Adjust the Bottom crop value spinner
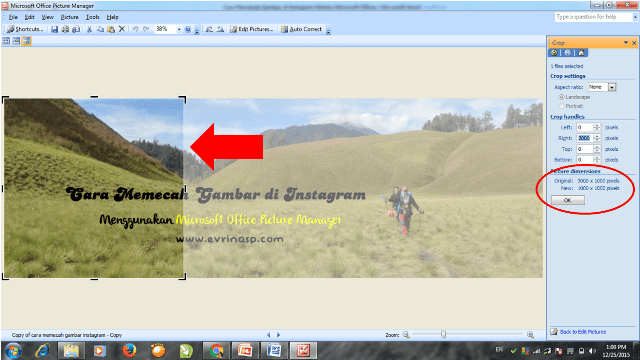The image size is (640, 360). pyautogui.click(x=597, y=160)
